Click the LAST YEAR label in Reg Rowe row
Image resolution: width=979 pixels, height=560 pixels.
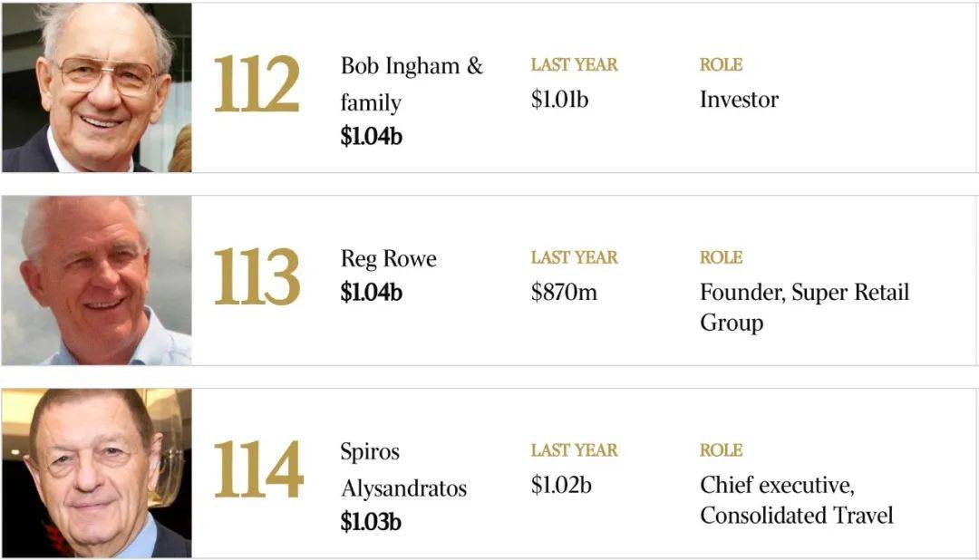[x=575, y=257]
